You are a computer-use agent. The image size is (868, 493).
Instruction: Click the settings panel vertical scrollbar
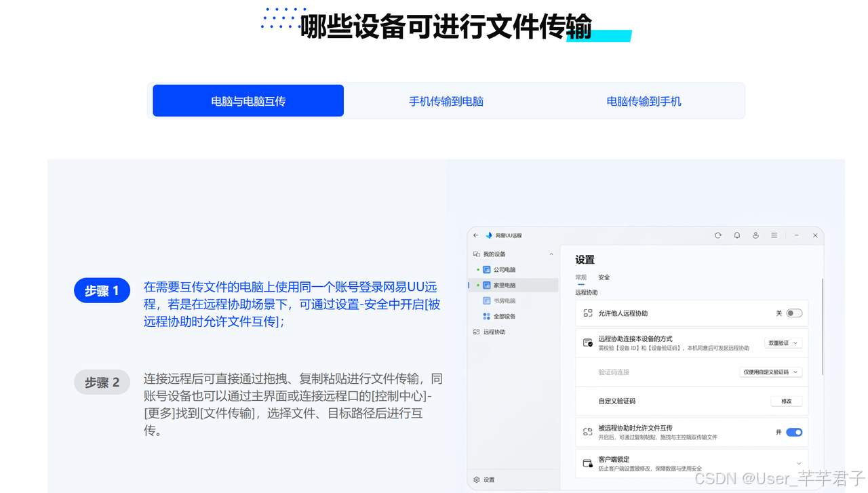click(x=823, y=326)
